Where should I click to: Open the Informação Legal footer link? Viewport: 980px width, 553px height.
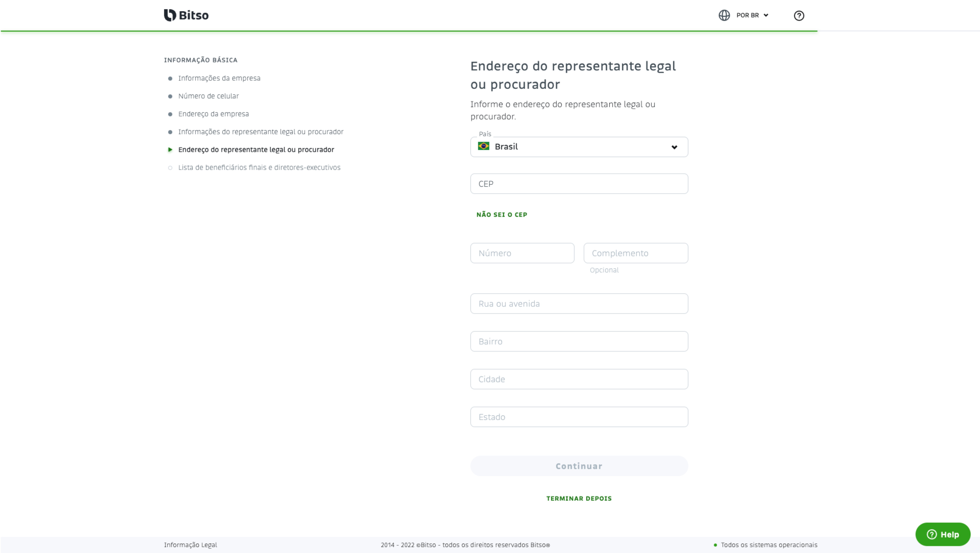[190, 545]
